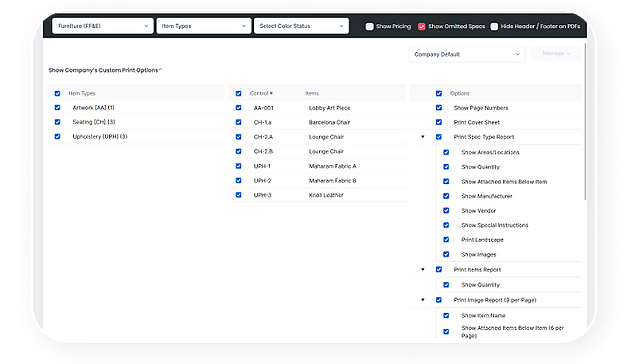
Task: Uncheck Show Attached Items Below Item
Action: (x=446, y=181)
